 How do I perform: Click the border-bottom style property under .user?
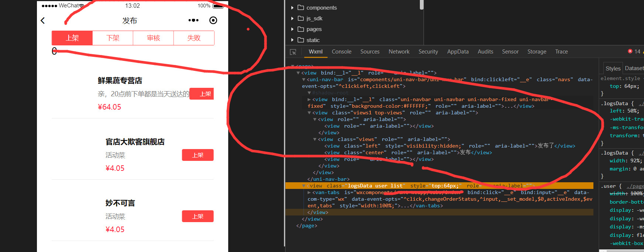click(x=627, y=202)
